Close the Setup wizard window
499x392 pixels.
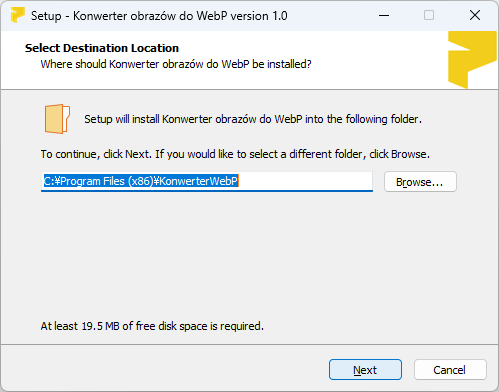click(475, 15)
